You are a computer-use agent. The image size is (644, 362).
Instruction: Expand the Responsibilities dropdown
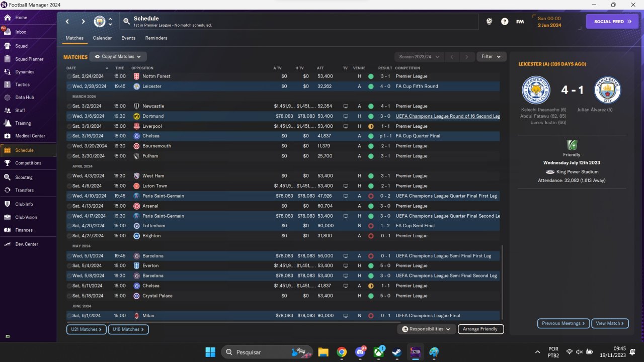click(x=427, y=329)
